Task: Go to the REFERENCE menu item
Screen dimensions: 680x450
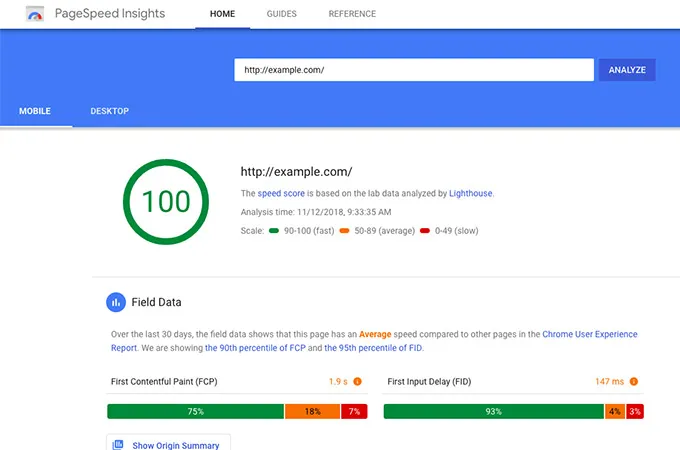Action: point(352,14)
